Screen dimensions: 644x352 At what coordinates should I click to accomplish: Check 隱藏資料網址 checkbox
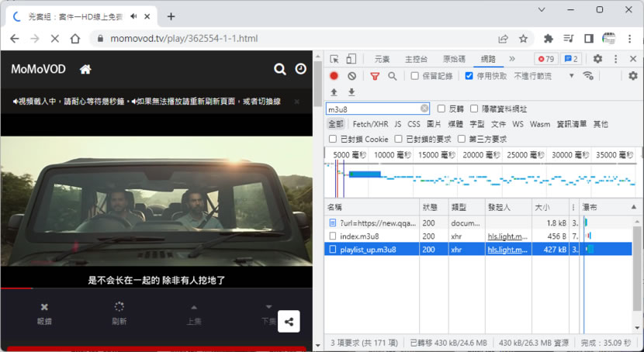click(x=474, y=109)
